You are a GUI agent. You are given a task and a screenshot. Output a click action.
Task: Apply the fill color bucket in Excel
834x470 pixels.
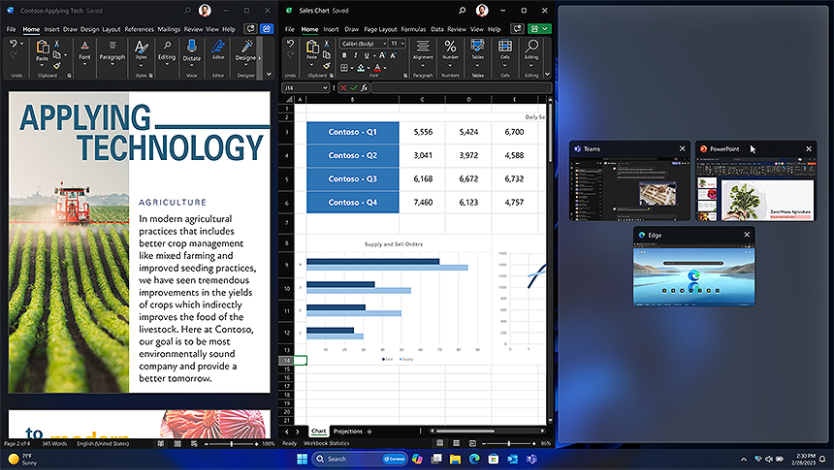tap(361, 68)
